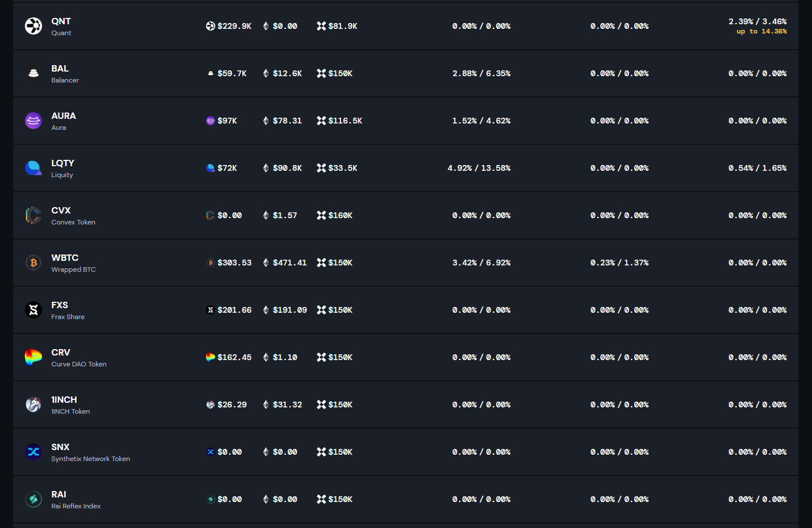Viewport: 812px width, 528px height.
Task: Select the CVX token name
Action: [x=61, y=211]
